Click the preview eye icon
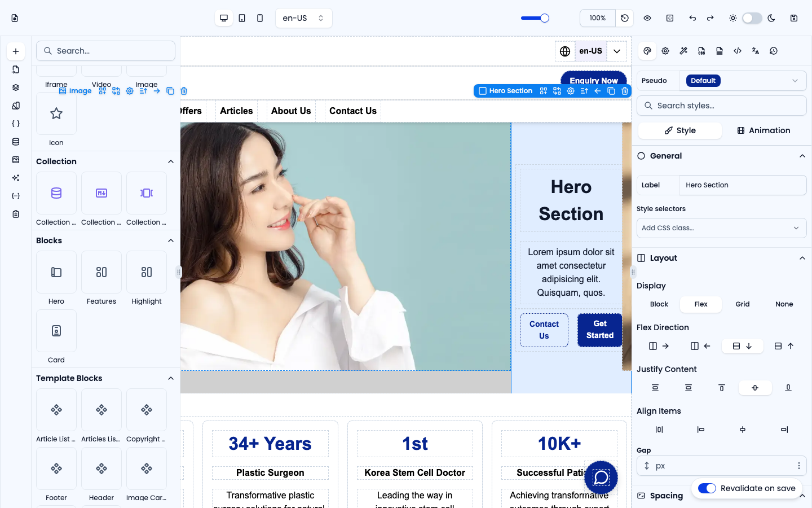This screenshot has width=812, height=508. (647, 18)
